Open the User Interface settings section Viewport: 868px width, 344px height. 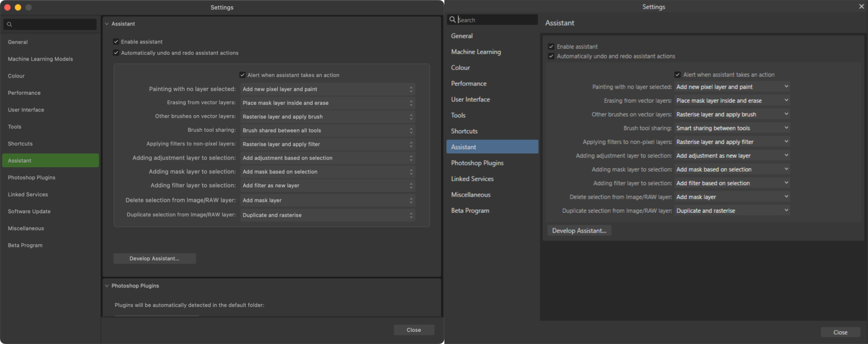[x=25, y=109]
